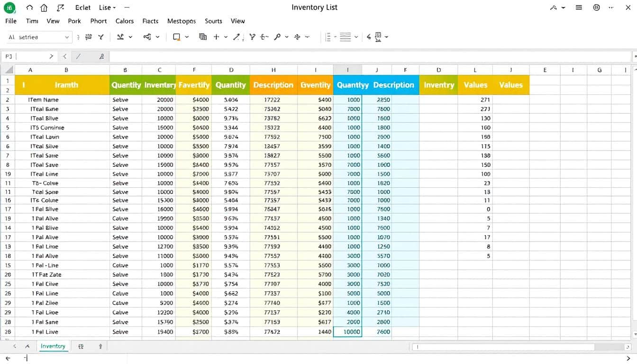The height and width of the screenshot is (364, 637).
Task: Click the share-style toolbar icon
Action: pos(147,36)
